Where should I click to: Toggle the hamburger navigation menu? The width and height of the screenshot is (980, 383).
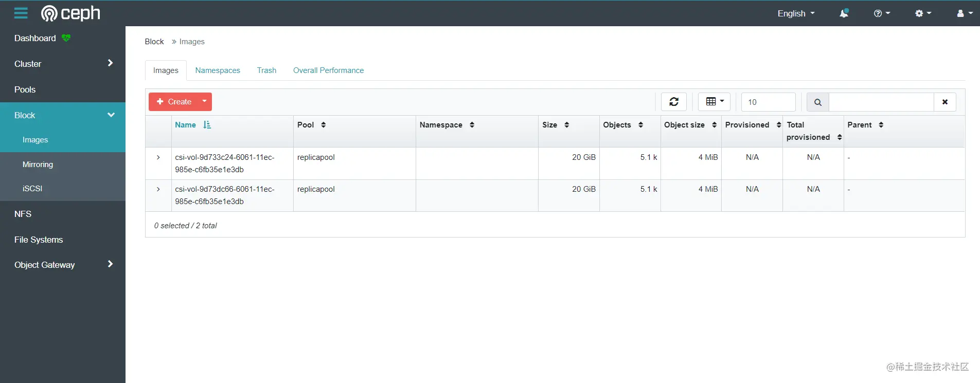click(21, 13)
